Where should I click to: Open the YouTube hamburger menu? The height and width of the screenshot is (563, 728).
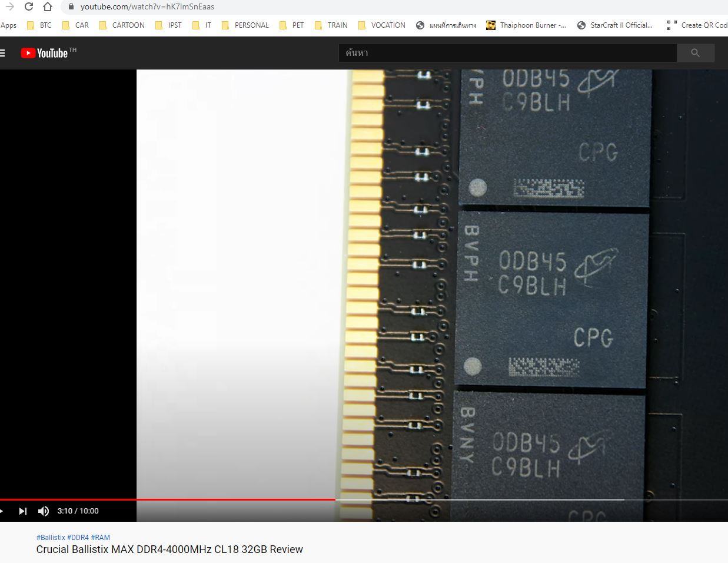click(x=2, y=53)
